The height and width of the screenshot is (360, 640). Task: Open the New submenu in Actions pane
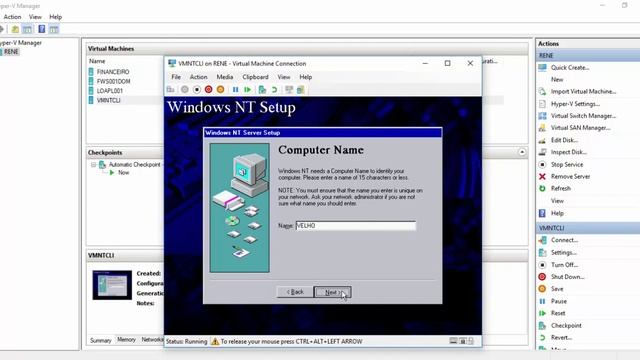[557, 80]
